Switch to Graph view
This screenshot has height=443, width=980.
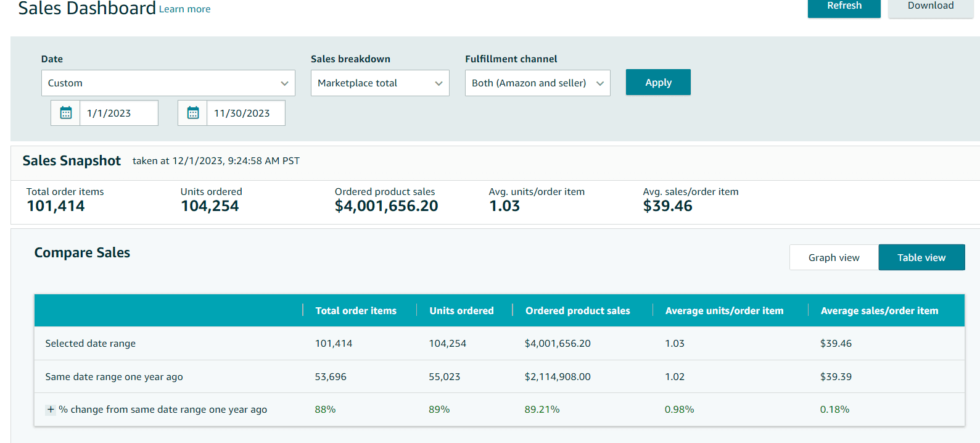pyautogui.click(x=834, y=257)
